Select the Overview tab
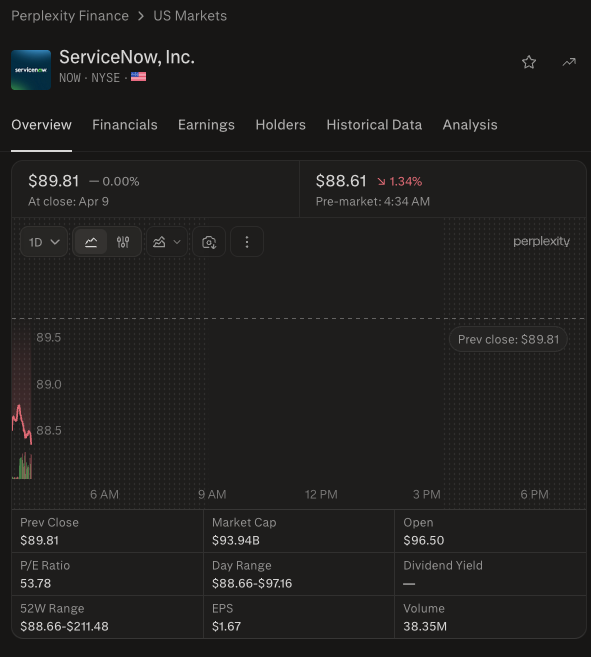The height and width of the screenshot is (657, 591). click(41, 125)
